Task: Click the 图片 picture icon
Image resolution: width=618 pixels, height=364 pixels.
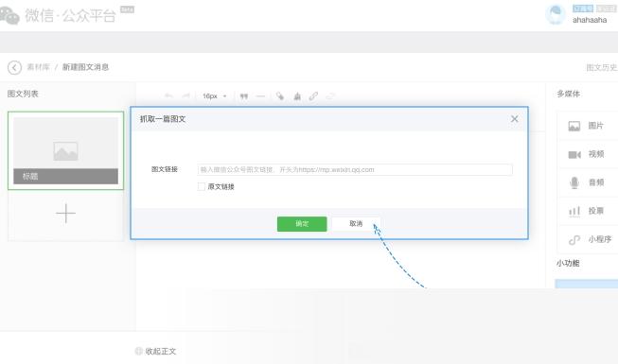Action: (x=574, y=126)
